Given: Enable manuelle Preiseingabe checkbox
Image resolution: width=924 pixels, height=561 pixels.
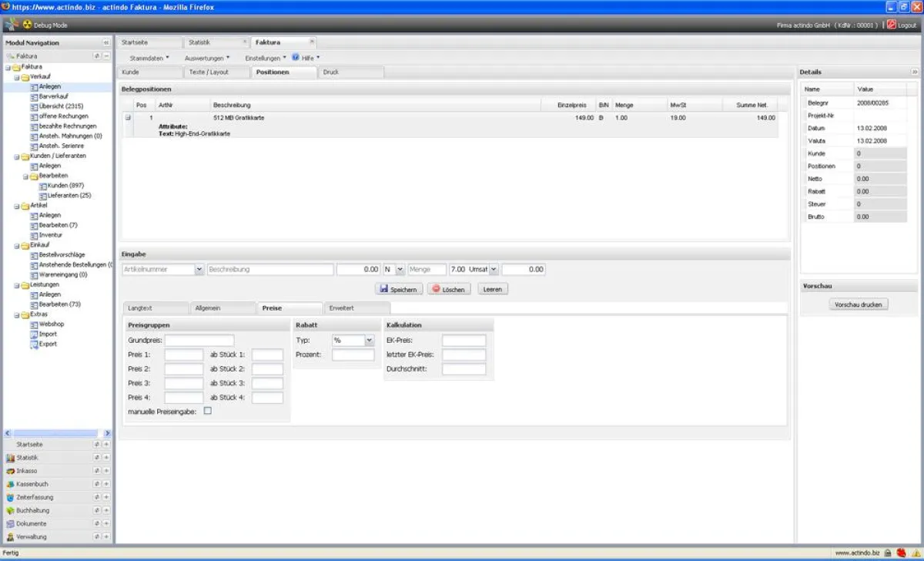Looking at the screenshot, I should (206, 410).
